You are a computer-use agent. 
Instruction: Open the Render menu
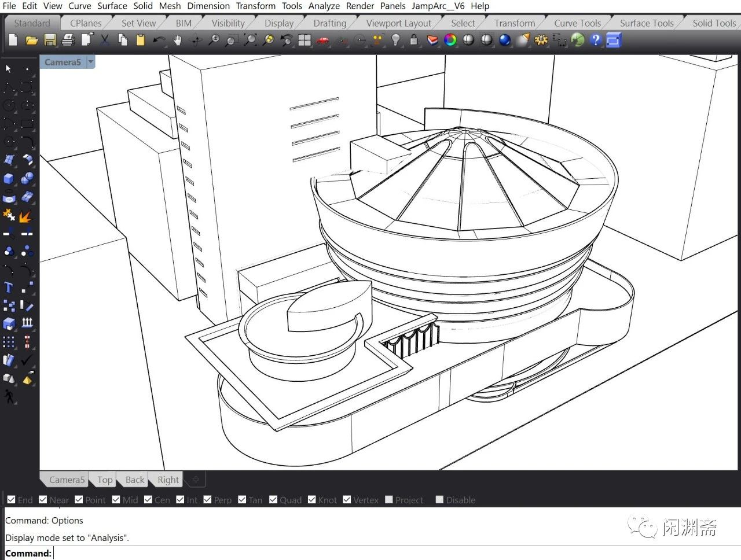click(360, 6)
